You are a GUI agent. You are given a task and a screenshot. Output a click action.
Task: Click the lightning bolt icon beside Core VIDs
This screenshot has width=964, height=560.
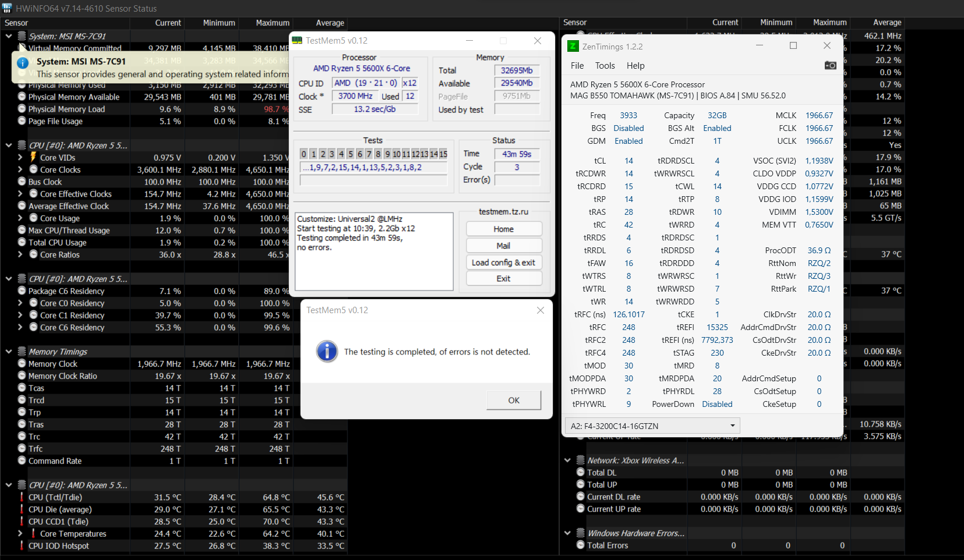[x=33, y=157]
